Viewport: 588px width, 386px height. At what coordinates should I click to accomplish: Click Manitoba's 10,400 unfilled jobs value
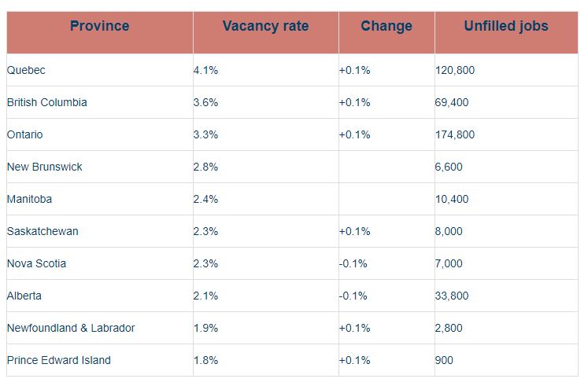452,199
